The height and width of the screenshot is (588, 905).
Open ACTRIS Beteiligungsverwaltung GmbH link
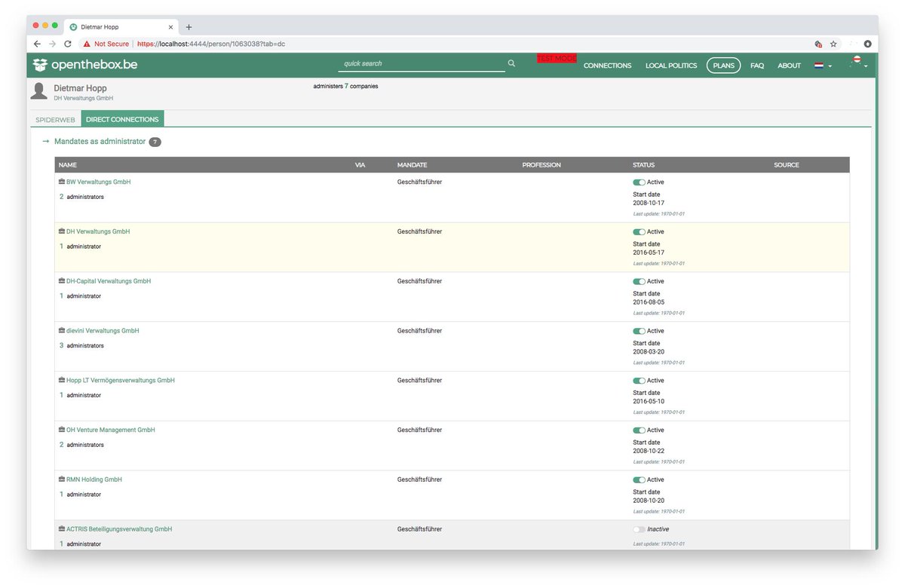tap(119, 529)
